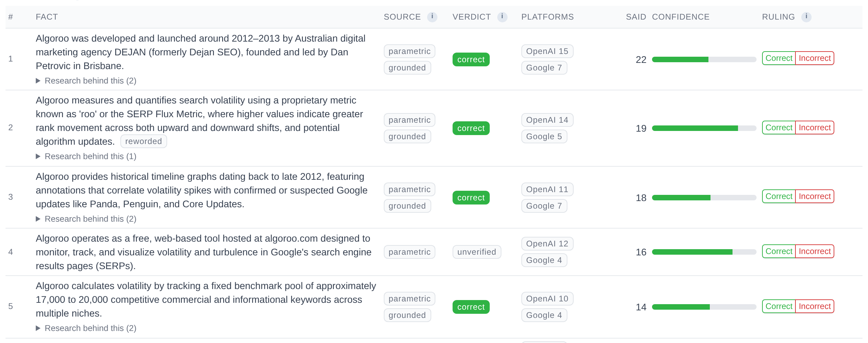
Task: Mark fact 4 ruling as Correct
Action: point(779,251)
